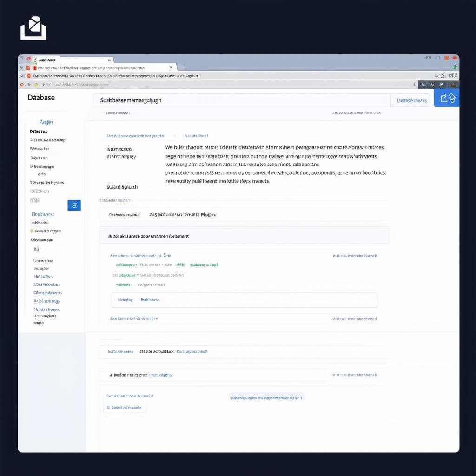Click the wide bordered input box in the middle panel
This screenshot has width=476, height=476.
pos(244,300)
